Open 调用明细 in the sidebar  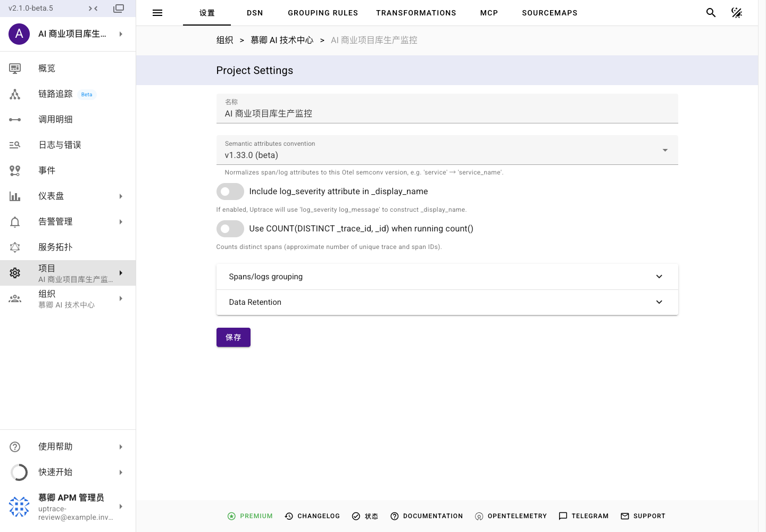pyautogui.click(x=68, y=120)
